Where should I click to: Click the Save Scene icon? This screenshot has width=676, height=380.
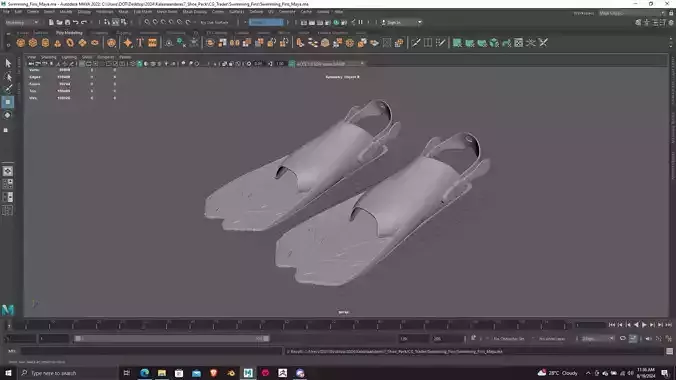67,22
